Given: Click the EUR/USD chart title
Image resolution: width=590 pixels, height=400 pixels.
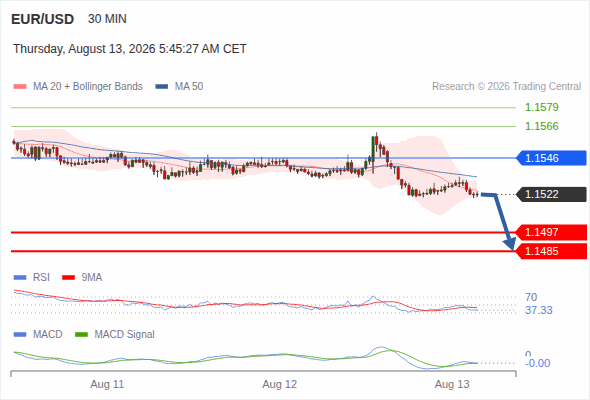Looking at the screenshot, I should tap(43, 19).
